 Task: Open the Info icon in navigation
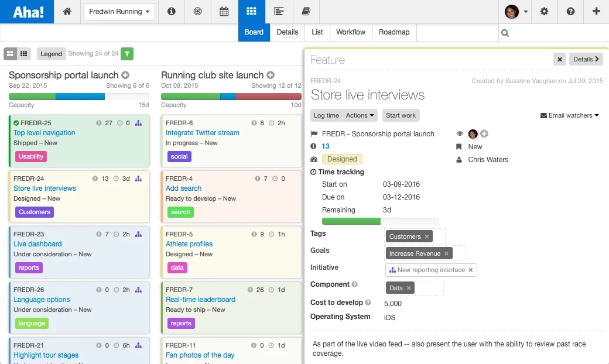(x=171, y=12)
